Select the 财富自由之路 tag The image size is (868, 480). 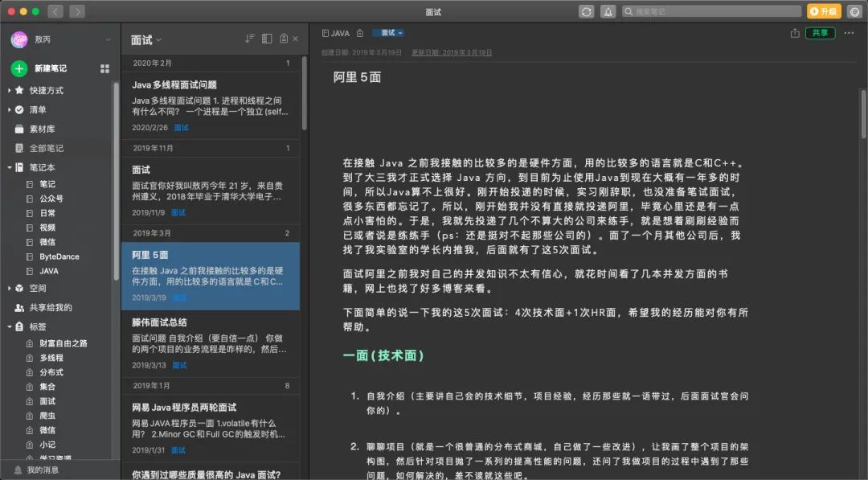(x=63, y=343)
